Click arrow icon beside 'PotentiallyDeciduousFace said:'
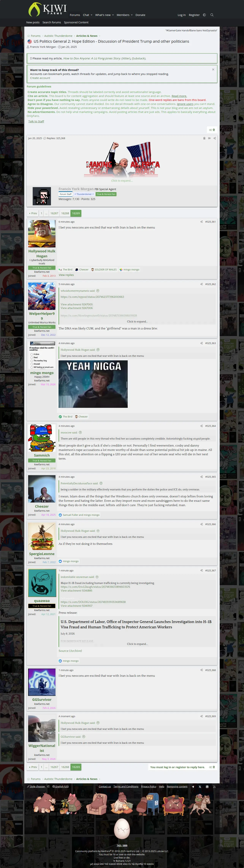Viewport: 244px width, 868px height. tap(101, 483)
